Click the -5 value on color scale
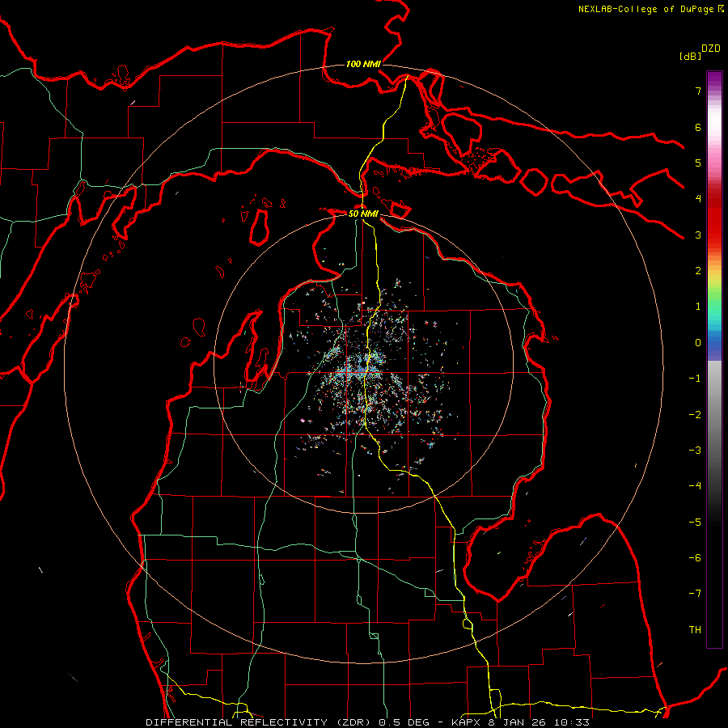This screenshot has width=728, height=728. point(695,523)
